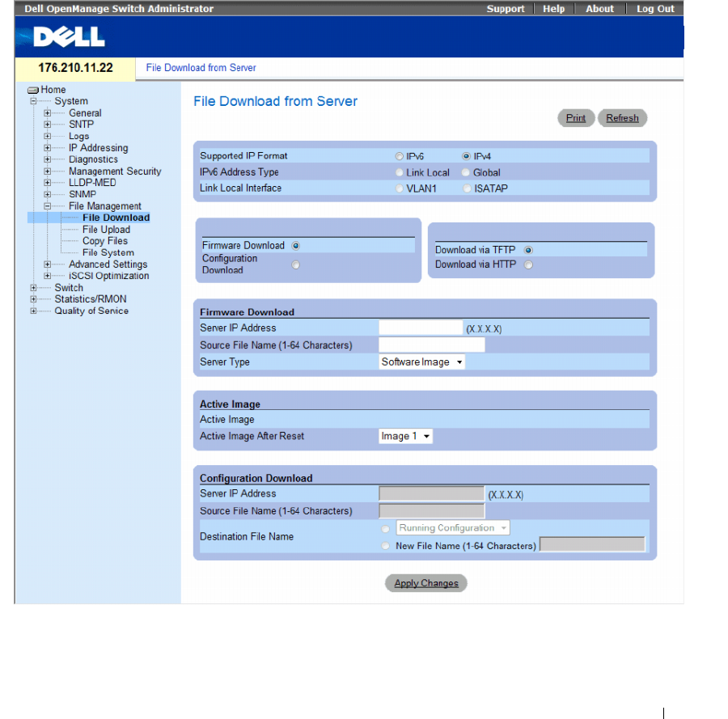
Task: Select the IPv6 radio button
Action: pyautogui.click(x=400, y=156)
